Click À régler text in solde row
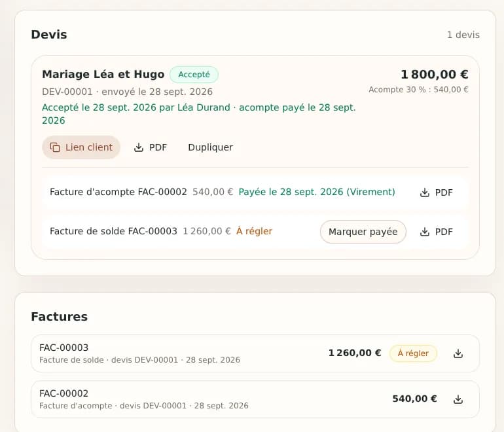The image size is (504, 432). pyautogui.click(x=254, y=231)
